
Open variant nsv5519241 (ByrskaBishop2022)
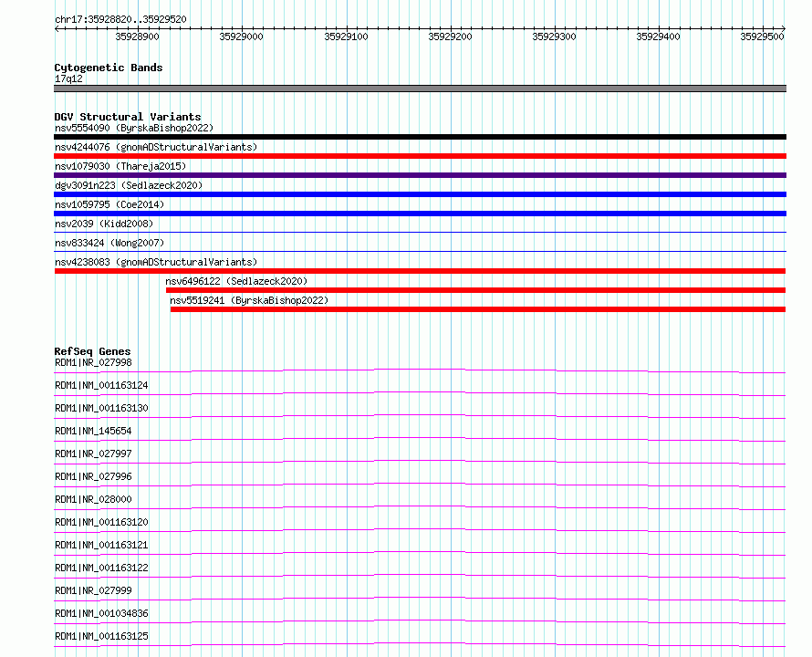(249, 300)
